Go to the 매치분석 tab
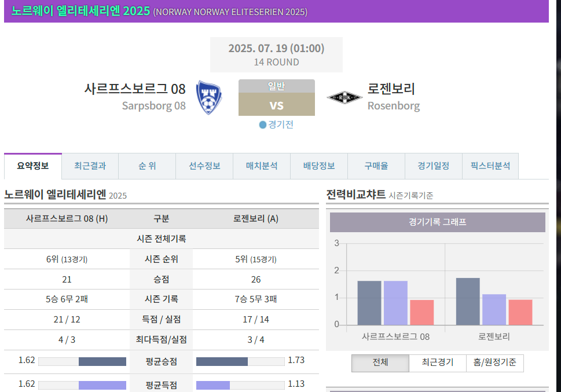 pos(262,166)
